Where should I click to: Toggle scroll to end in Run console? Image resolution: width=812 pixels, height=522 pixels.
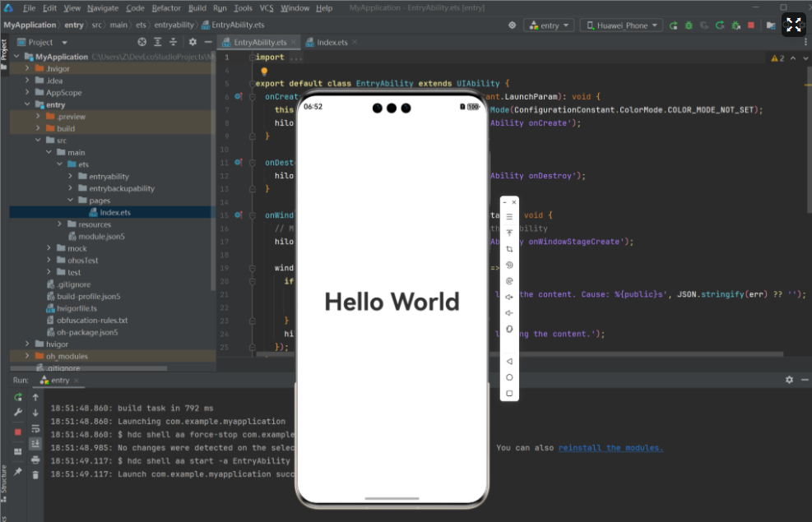(x=35, y=444)
